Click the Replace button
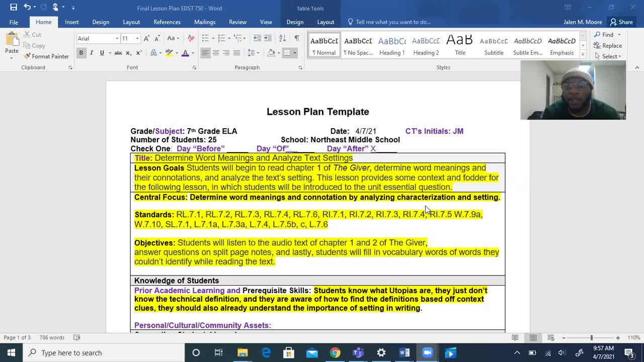This screenshot has height=362, width=644. (608, 46)
